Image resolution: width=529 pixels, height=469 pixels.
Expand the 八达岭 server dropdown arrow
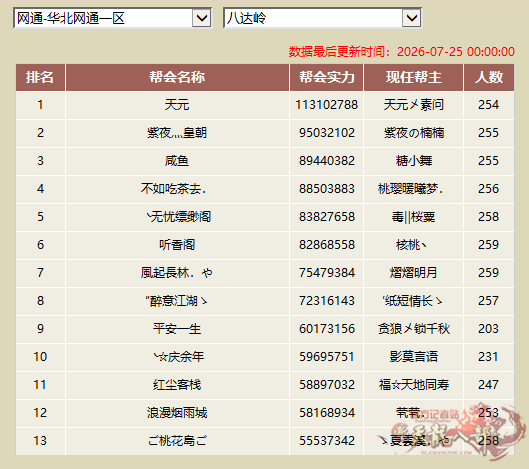[x=412, y=18]
